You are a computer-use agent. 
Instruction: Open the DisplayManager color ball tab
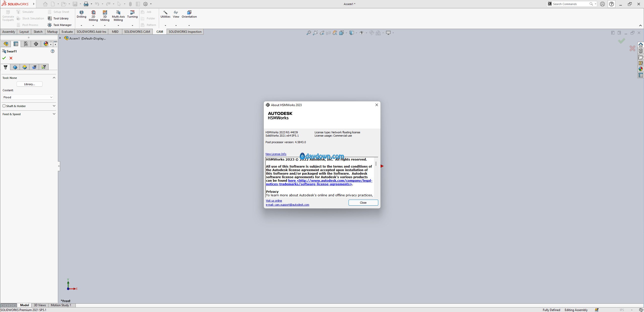pos(46,44)
